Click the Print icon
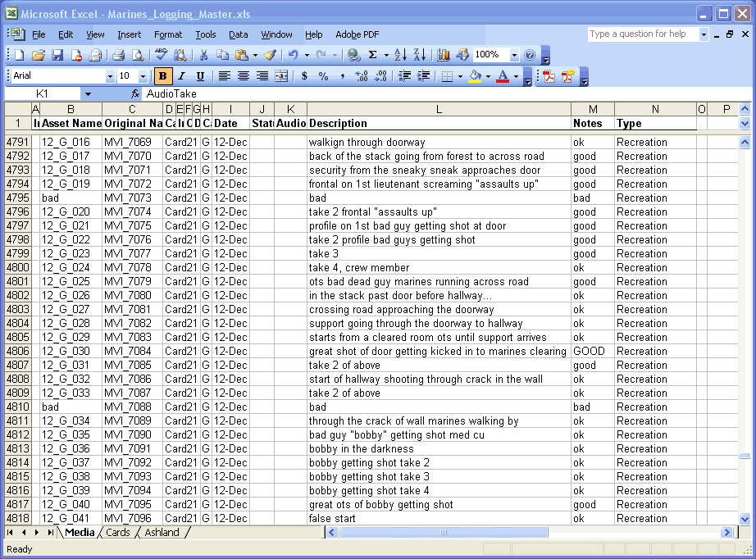Viewport: 756px width, 559px height. 118,55
